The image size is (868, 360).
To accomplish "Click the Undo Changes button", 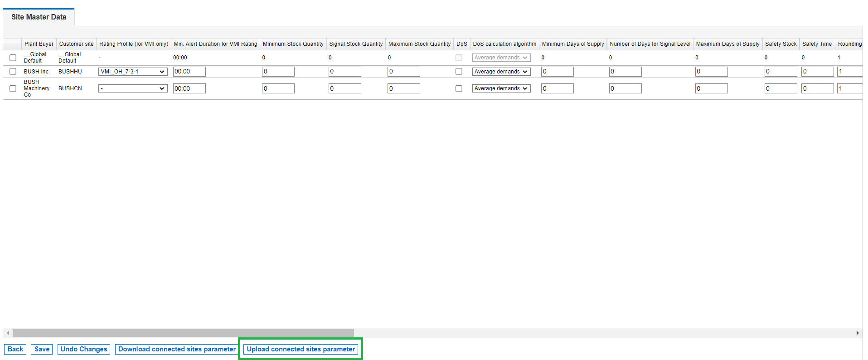I will tap(84, 349).
